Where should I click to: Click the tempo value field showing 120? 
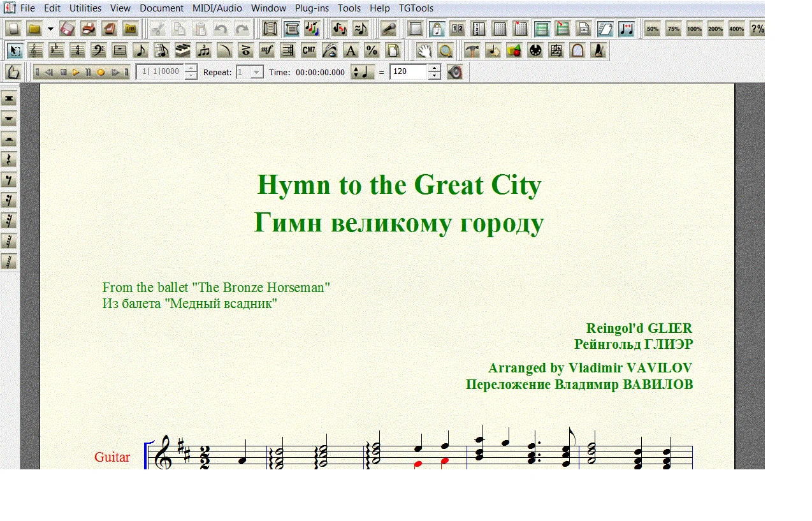[409, 72]
